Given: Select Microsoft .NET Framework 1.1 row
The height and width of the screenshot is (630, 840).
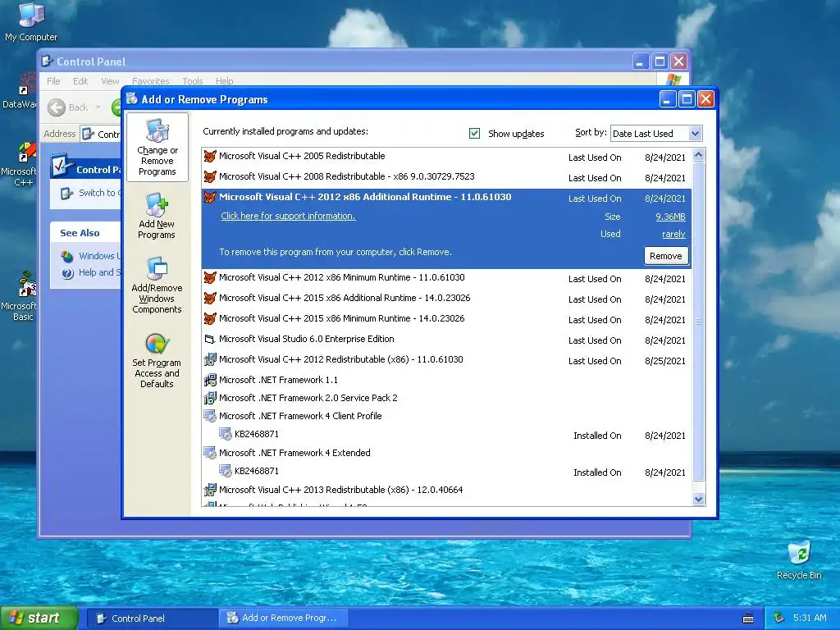Looking at the screenshot, I should pos(447,380).
